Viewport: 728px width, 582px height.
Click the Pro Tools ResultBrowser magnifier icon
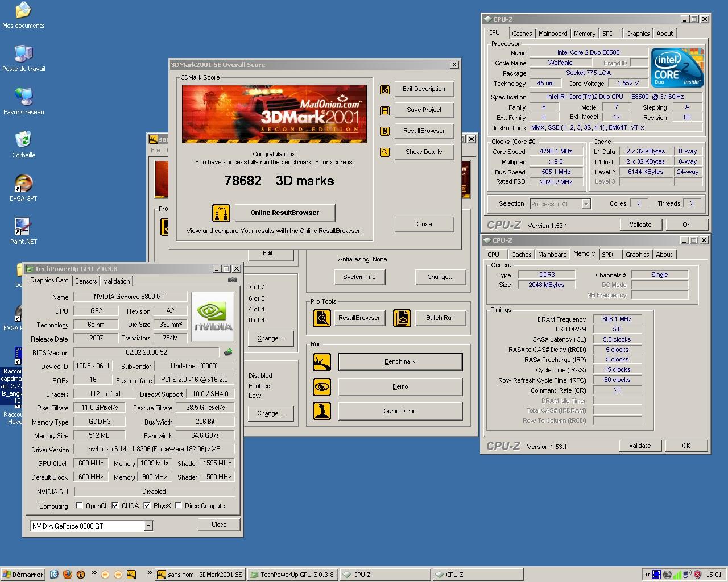pos(322,318)
